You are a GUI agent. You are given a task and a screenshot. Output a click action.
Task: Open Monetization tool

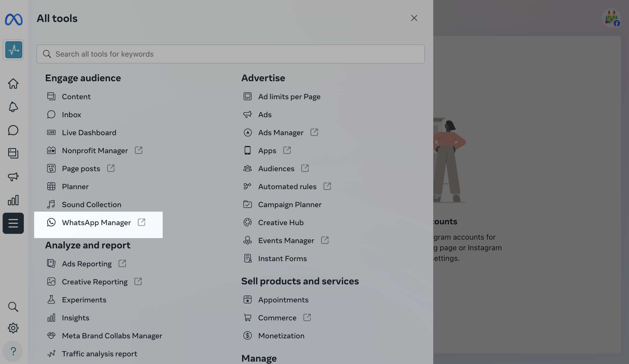281,336
